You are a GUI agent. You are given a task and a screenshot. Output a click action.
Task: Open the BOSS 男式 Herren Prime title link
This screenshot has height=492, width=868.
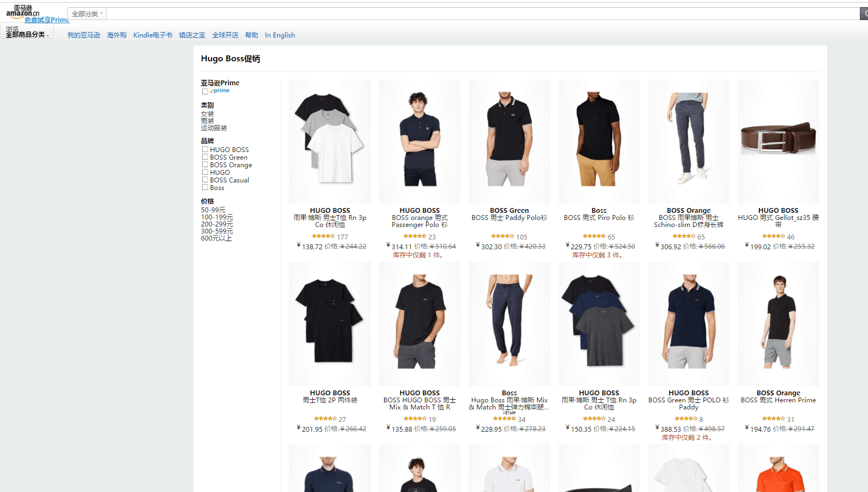pos(778,400)
